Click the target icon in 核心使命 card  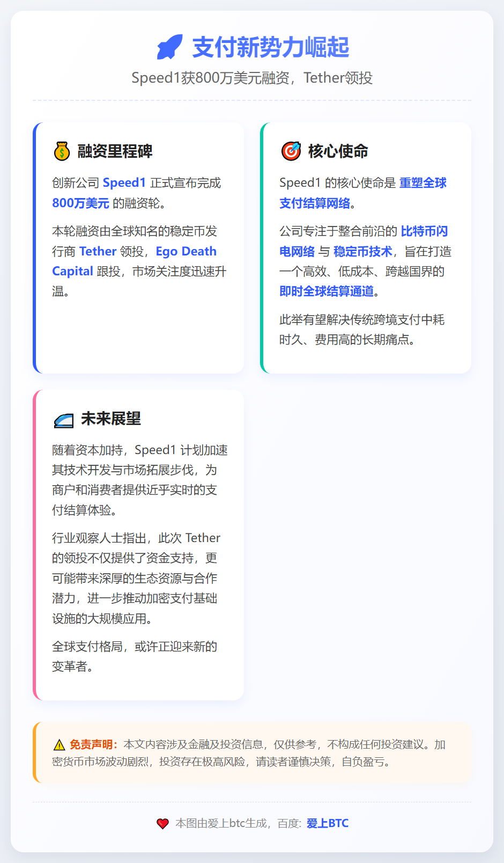point(291,151)
